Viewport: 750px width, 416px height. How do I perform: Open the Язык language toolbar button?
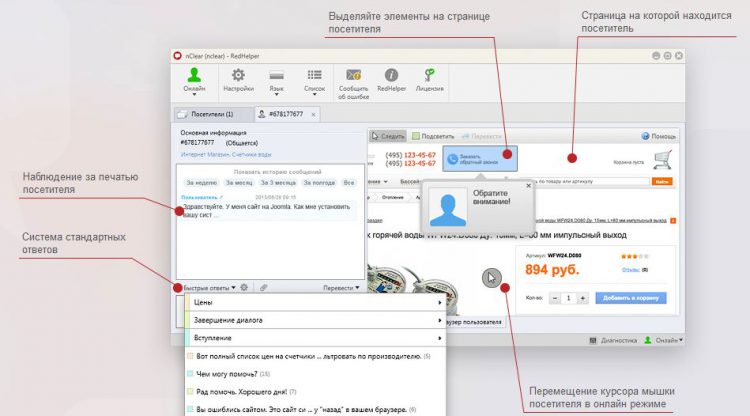point(276,82)
